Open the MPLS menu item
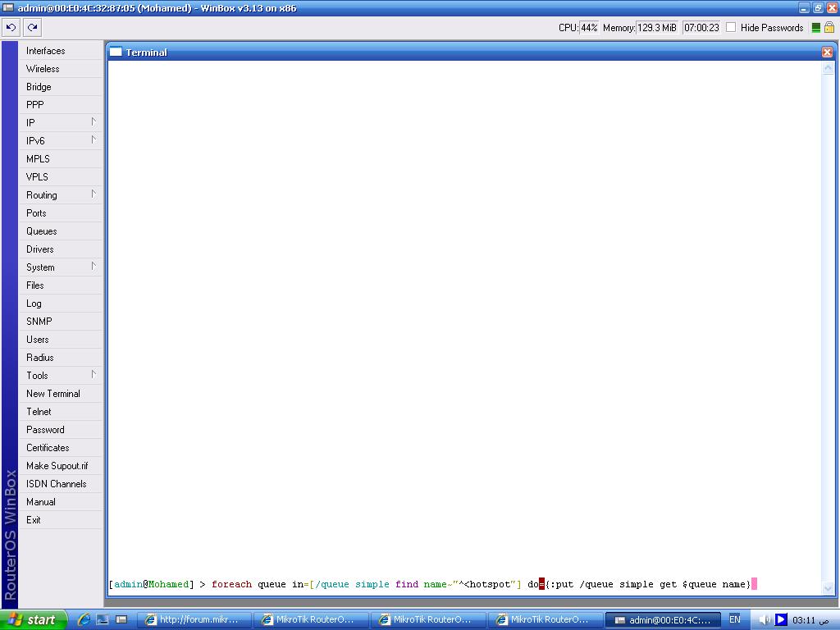This screenshot has width=840, height=630. [x=61, y=159]
